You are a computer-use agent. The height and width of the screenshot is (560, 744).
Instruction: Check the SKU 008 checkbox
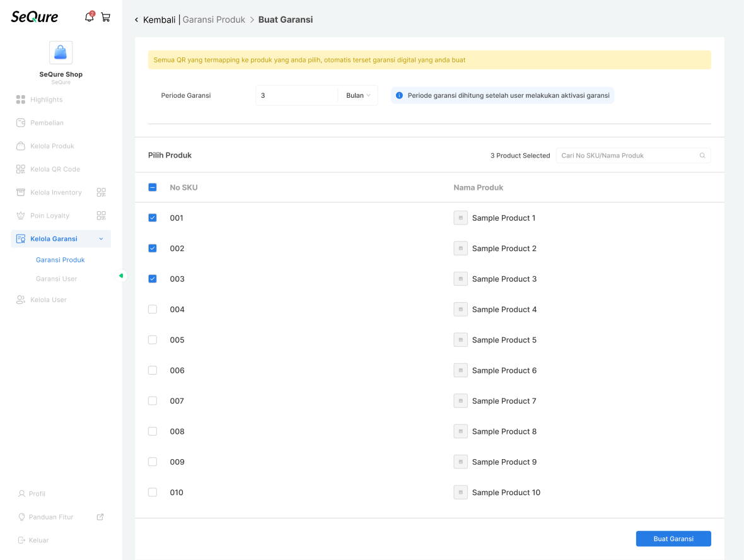click(x=153, y=431)
